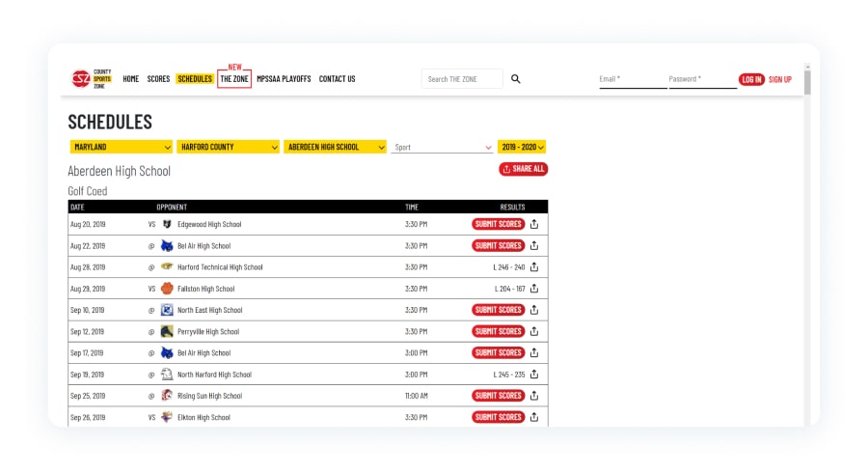Click the Email input field
Image resolution: width=868 pixels, height=473 pixels.
pyautogui.click(x=633, y=80)
